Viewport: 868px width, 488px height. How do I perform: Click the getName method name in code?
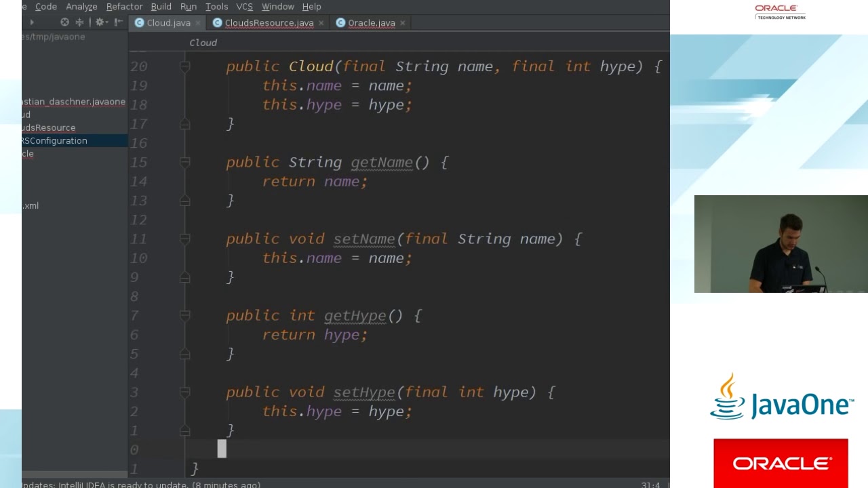[x=382, y=163]
